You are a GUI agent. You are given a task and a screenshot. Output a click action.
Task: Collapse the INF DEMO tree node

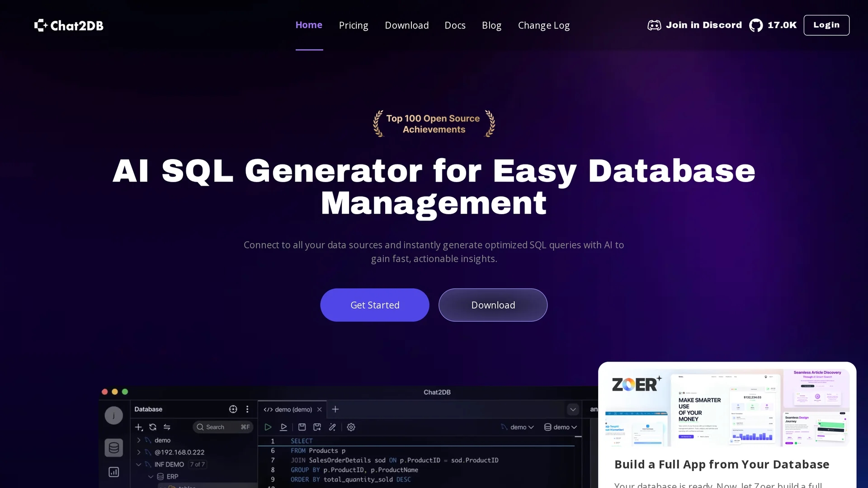pyautogui.click(x=139, y=465)
